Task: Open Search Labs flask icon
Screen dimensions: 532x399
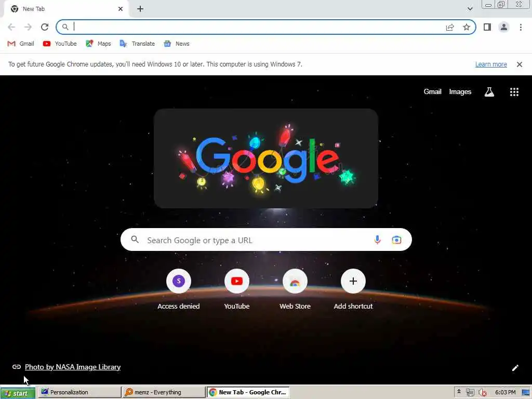Action: [489, 92]
